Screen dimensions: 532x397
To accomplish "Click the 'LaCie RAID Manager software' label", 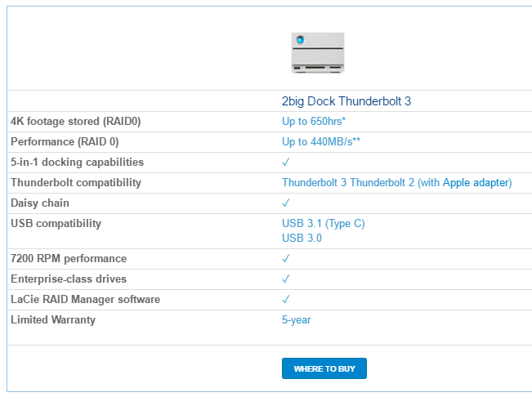I will coord(85,299).
